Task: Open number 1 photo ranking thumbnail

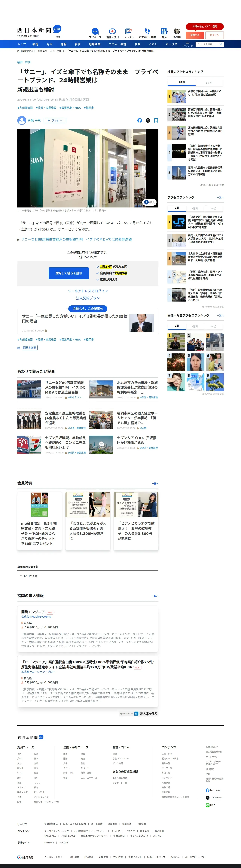Action: (176, 342)
